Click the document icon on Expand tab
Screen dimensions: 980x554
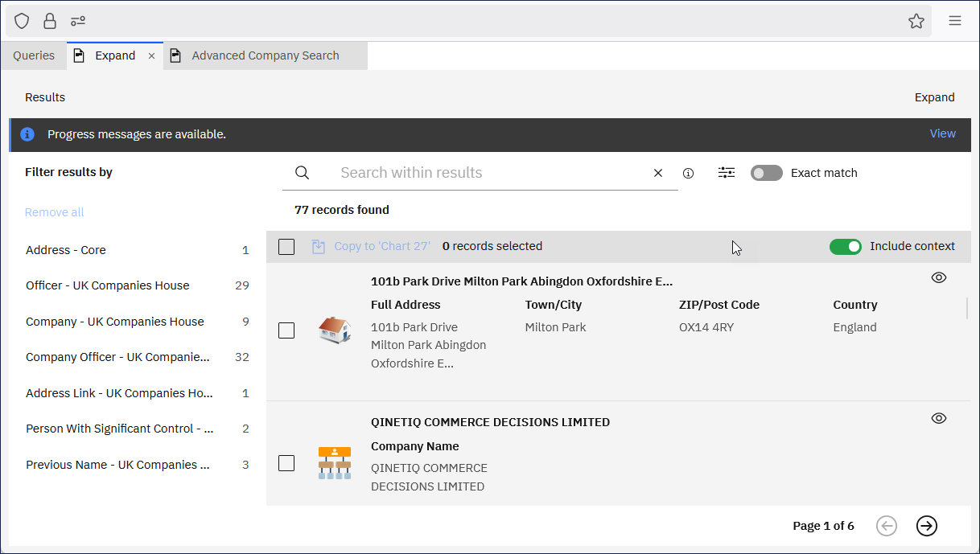(x=79, y=55)
